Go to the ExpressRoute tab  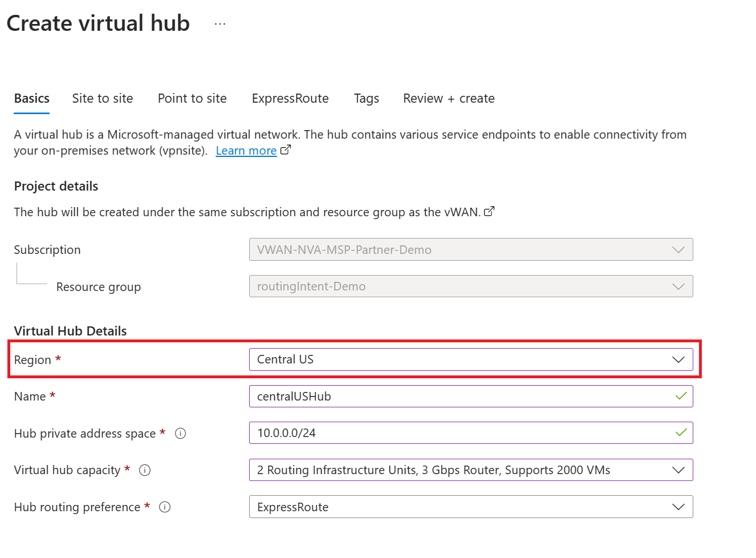(x=290, y=99)
